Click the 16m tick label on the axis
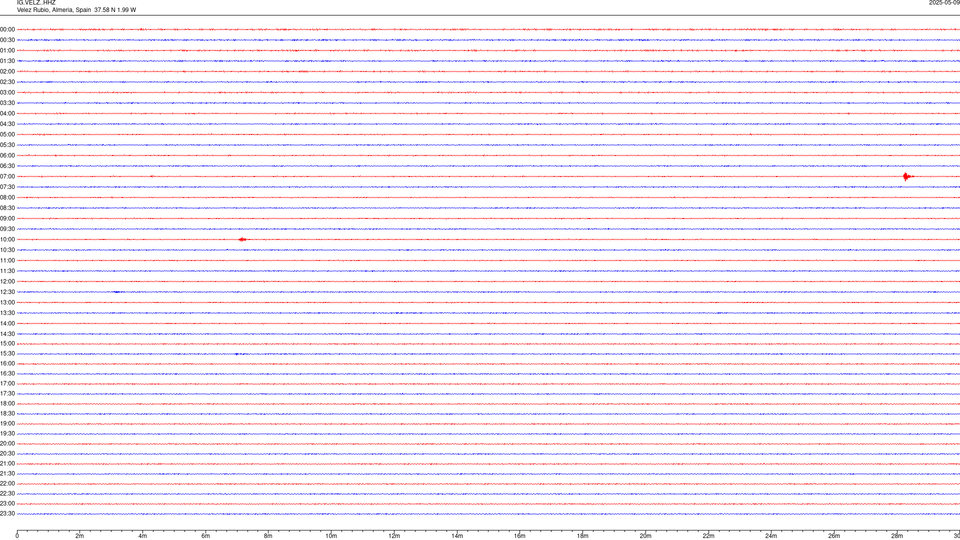The height and width of the screenshot is (540, 960). [x=520, y=536]
